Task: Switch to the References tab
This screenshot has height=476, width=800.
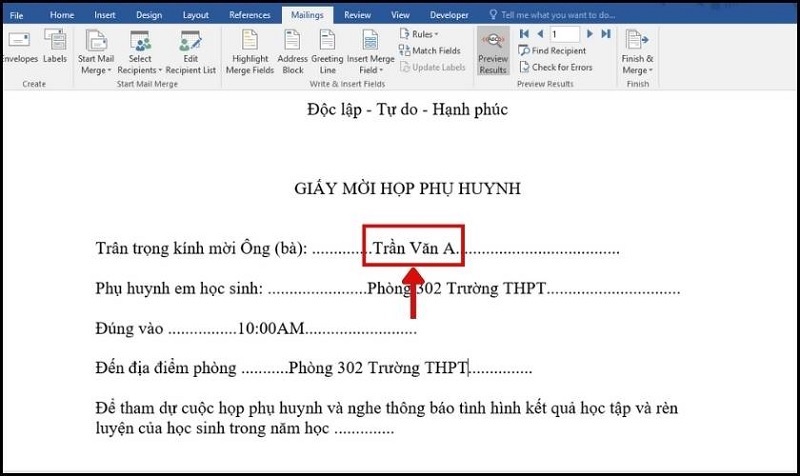Action: coord(249,15)
